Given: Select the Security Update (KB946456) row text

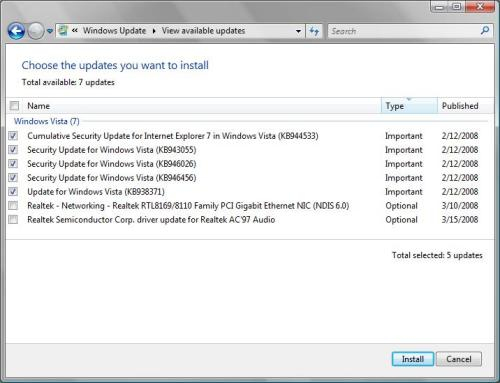Looking at the screenshot, I should click(112, 178).
